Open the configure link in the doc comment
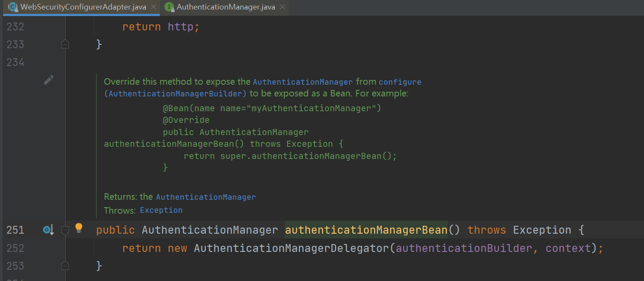The height and width of the screenshot is (281, 644). point(400,82)
